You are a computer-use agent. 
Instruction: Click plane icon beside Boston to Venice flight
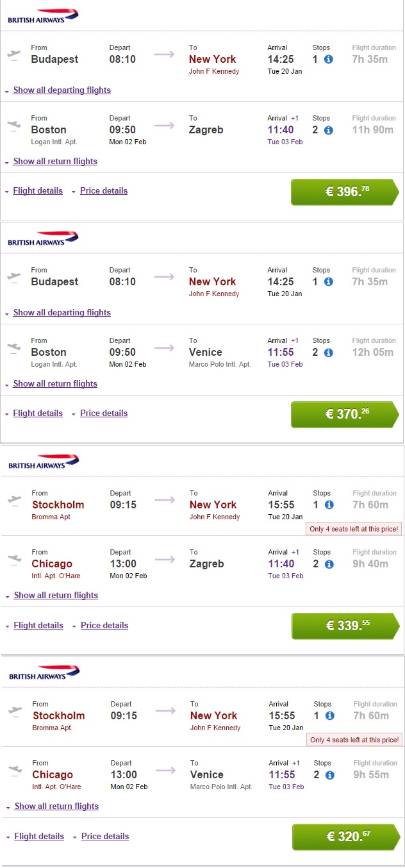[x=13, y=348]
